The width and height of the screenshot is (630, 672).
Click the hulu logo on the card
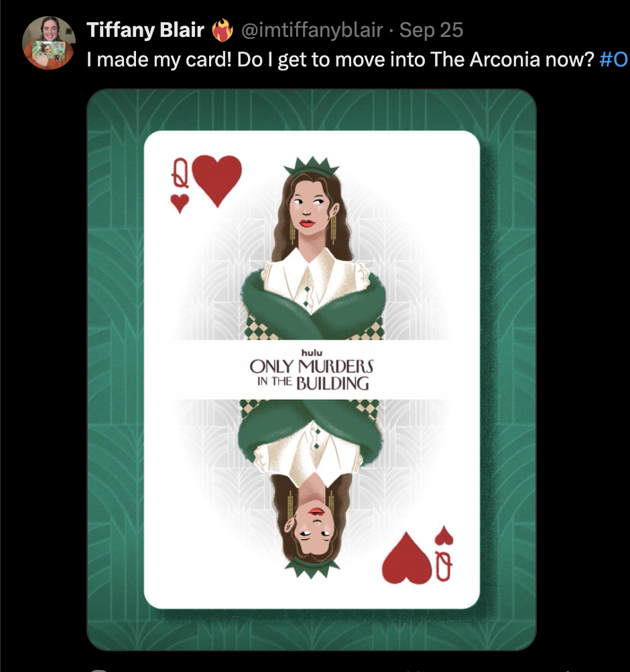point(312,353)
